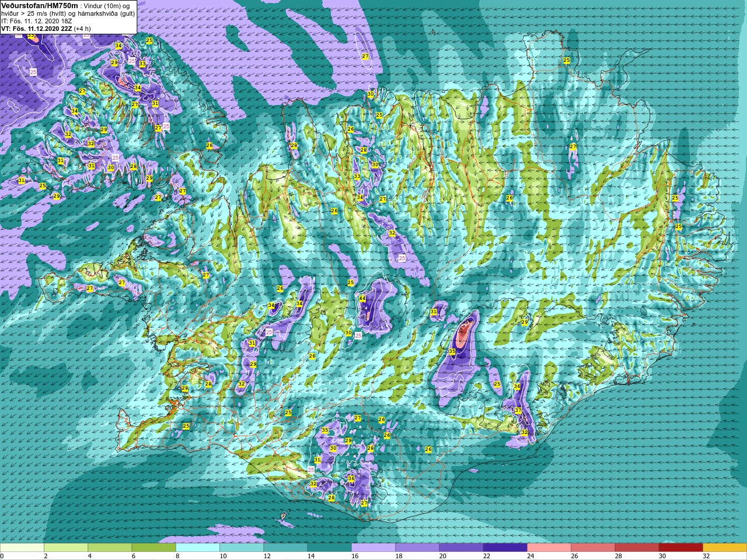The image size is (747, 560).
Task: Click the 26–28 m/s salmon legend swatch
Action: [x=593, y=548]
